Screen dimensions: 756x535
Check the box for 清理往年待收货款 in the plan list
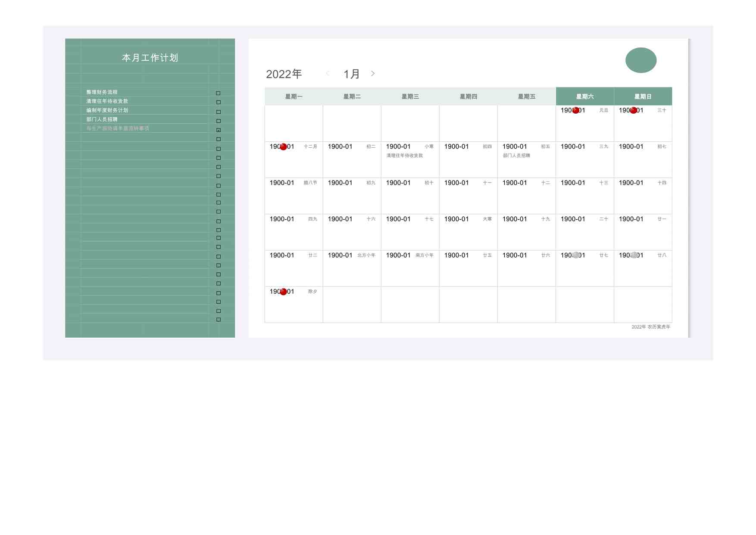pyautogui.click(x=218, y=102)
